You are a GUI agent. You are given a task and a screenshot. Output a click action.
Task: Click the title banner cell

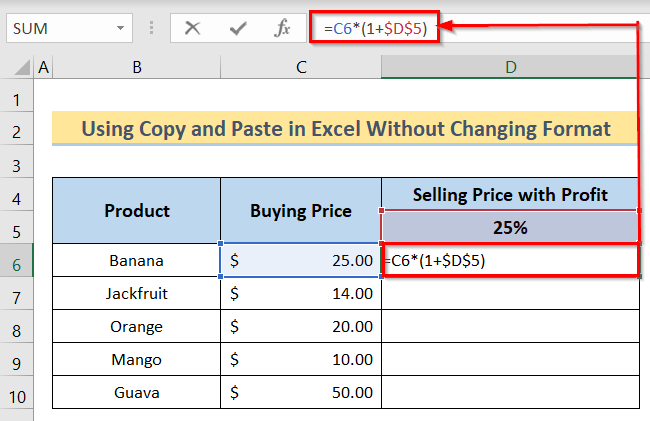tap(345, 129)
